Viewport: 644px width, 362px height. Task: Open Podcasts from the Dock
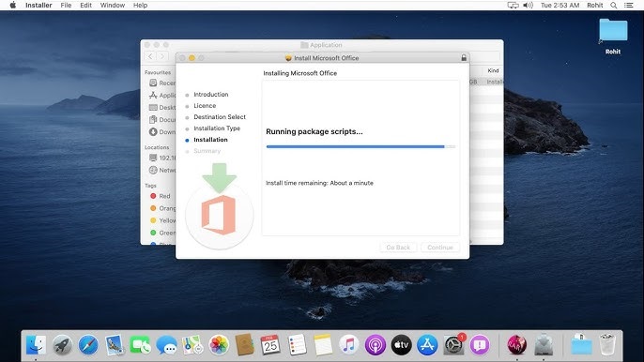click(375, 345)
